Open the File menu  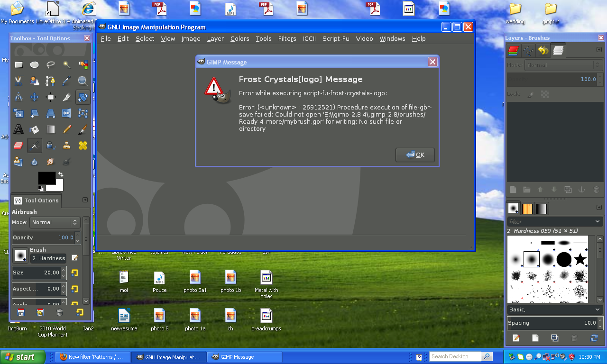point(106,39)
